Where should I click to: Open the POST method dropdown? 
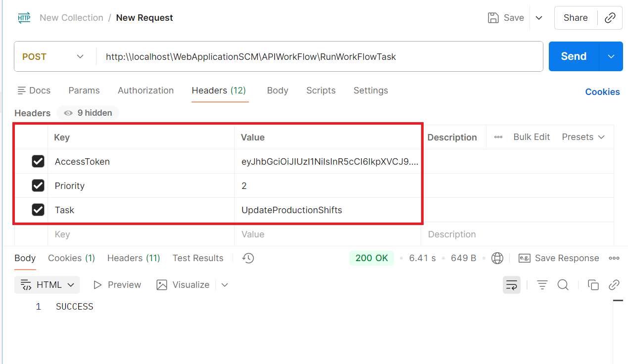click(x=53, y=57)
